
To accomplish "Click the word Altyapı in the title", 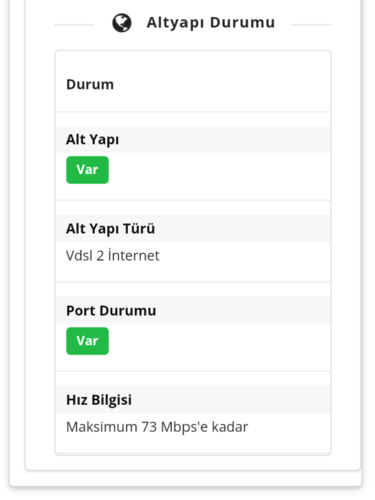I will 175,23.
